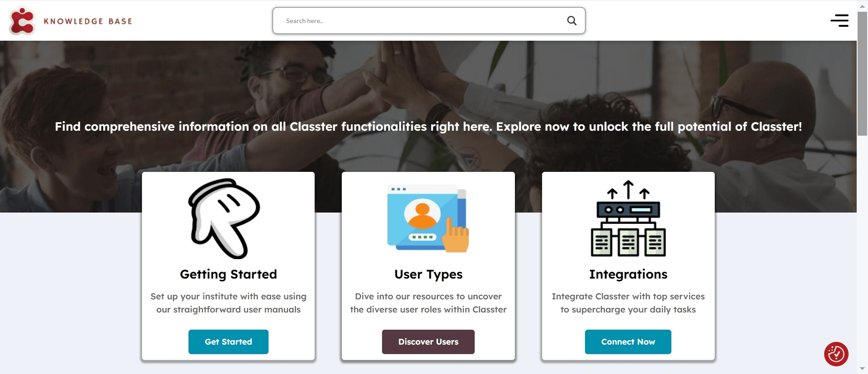Click the Integrations card heading
868x374 pixels.
[x=628, y=275]
